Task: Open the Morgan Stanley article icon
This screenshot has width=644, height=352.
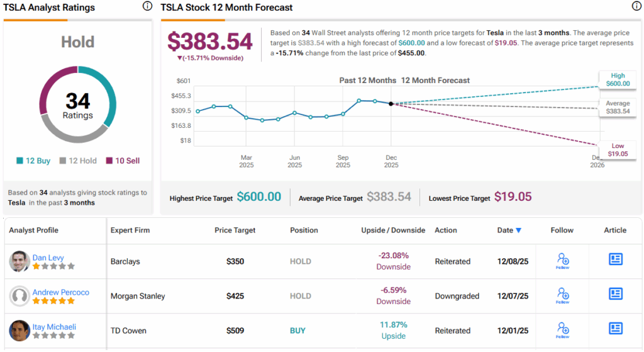Action: click(615, 294)
